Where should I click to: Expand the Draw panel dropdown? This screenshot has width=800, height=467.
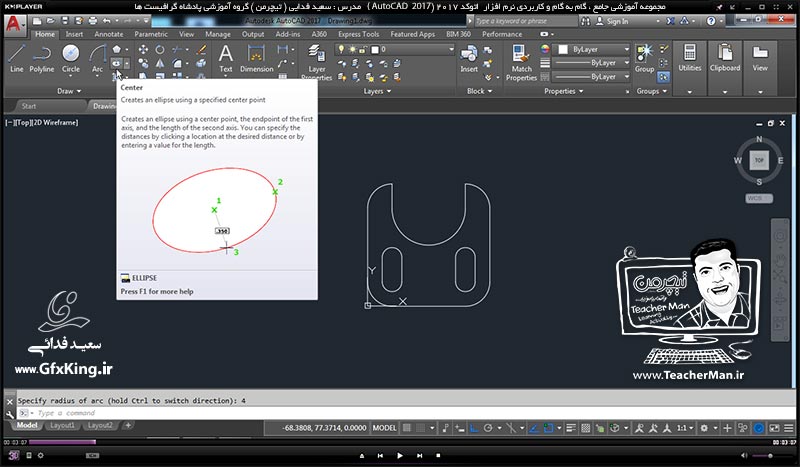point(69,91)
